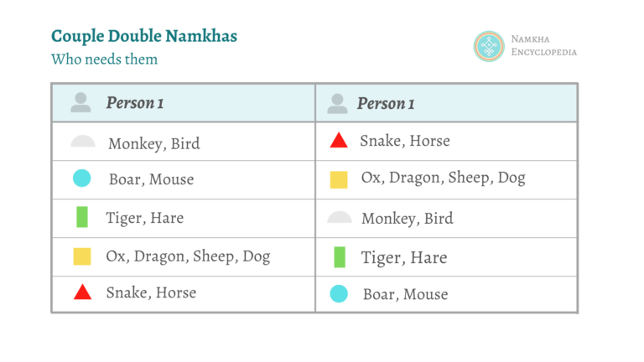
Task: Click the person icon in left header
Action: (80, 102)
